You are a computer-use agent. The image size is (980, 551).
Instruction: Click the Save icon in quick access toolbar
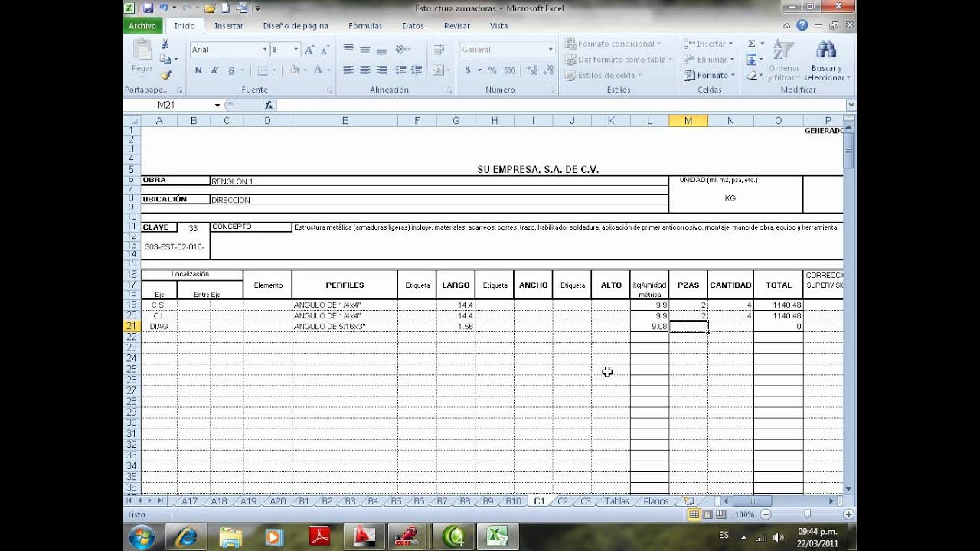pyautogui.click(x=148, y=8)
